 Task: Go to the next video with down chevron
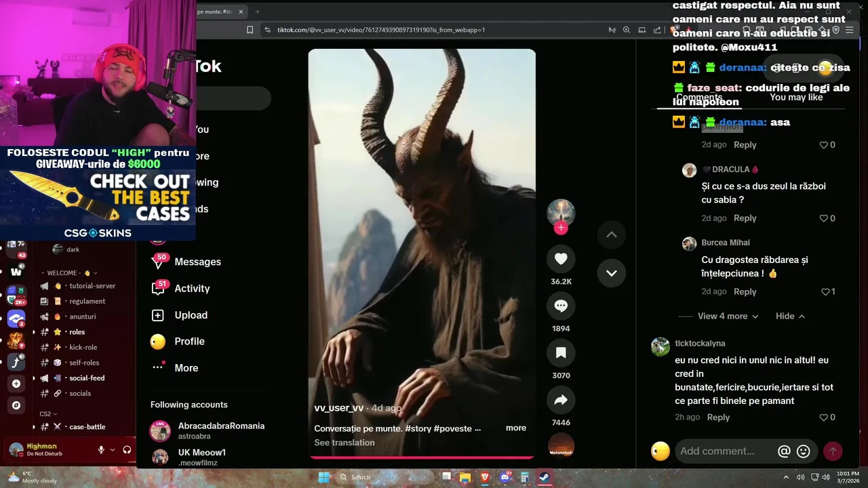pyautogui.click(x=611, y=272)
